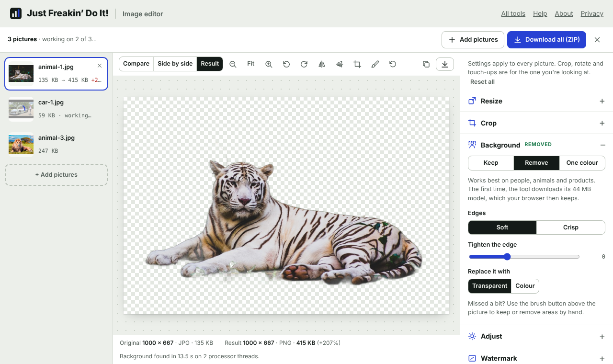Click the Watermark section icon
Image resolution: width=613 pixels, height=364 pixels.
pos(472,358)
